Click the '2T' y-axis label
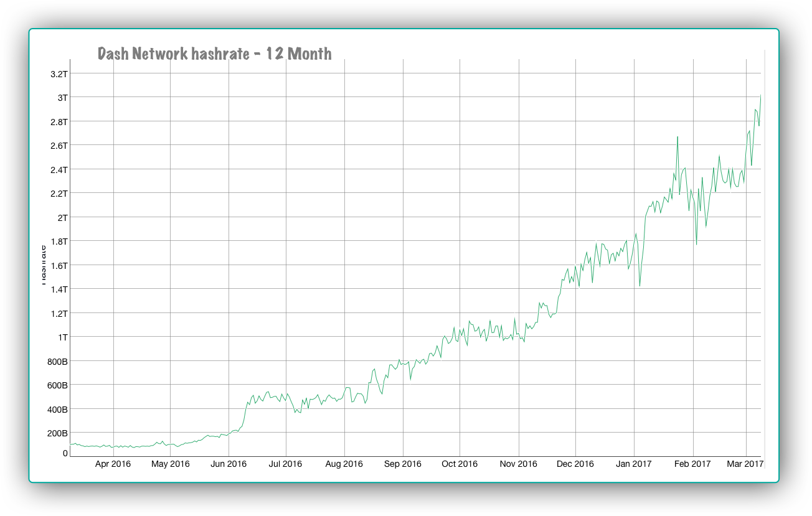Viewport: 812px width, 516px height. coord(62,218)
